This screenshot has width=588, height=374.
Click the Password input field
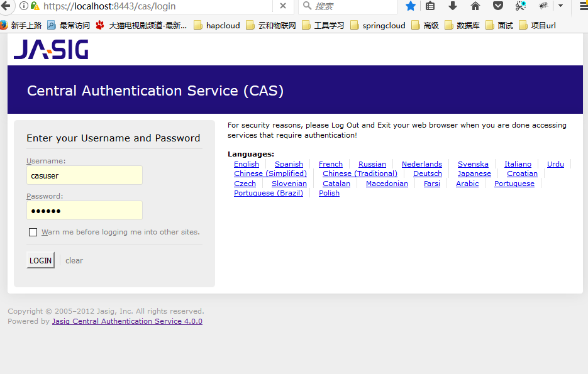[84, 210]
